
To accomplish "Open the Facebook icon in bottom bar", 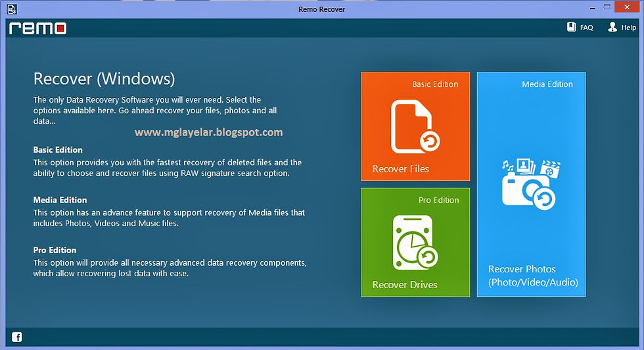I will 17,337.
